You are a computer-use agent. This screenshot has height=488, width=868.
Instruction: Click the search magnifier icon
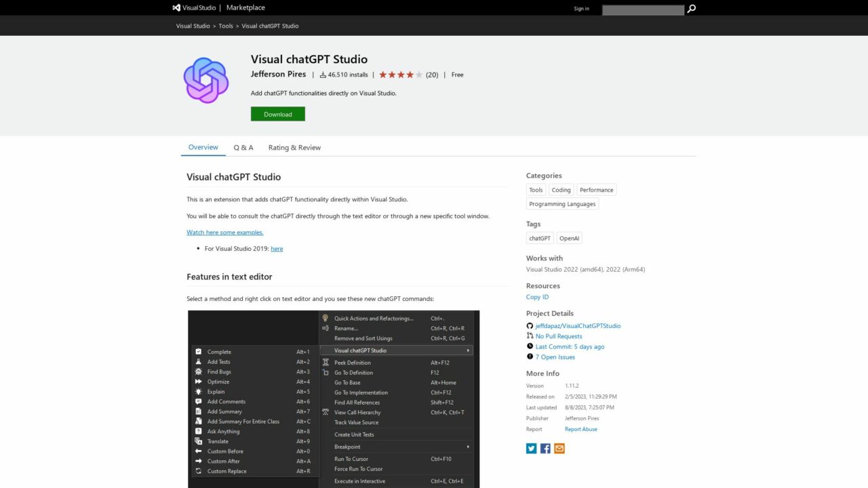point(691,9)
